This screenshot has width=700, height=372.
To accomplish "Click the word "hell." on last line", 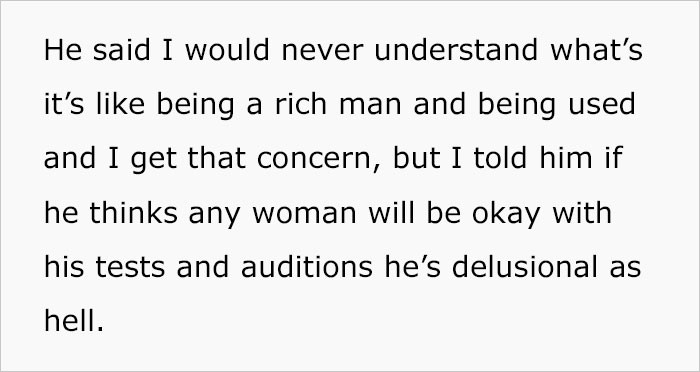I will coord(74,321).
